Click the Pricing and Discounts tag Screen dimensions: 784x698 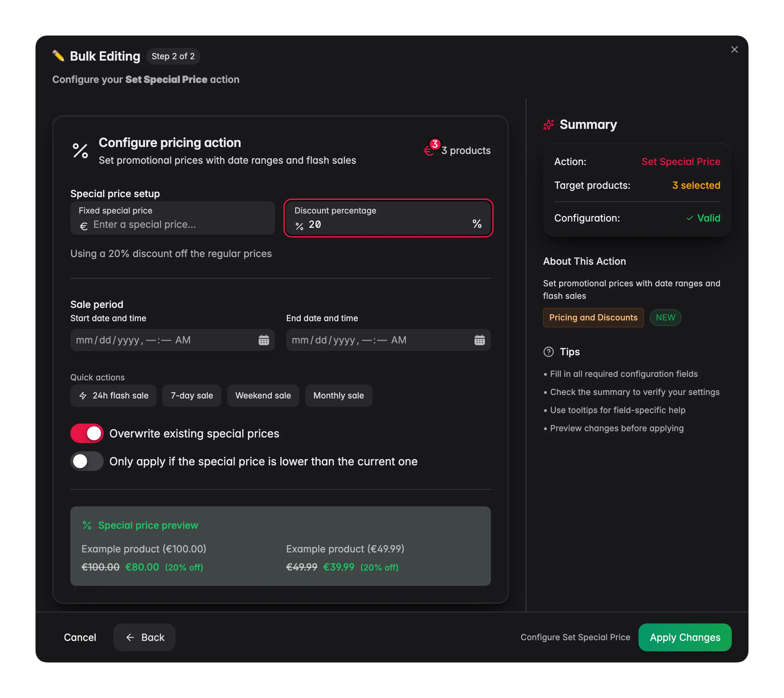[x=593, y=318]
